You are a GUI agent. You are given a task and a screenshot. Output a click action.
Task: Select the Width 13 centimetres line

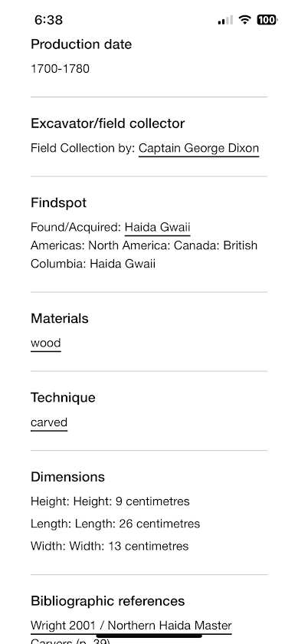[110, 546]
